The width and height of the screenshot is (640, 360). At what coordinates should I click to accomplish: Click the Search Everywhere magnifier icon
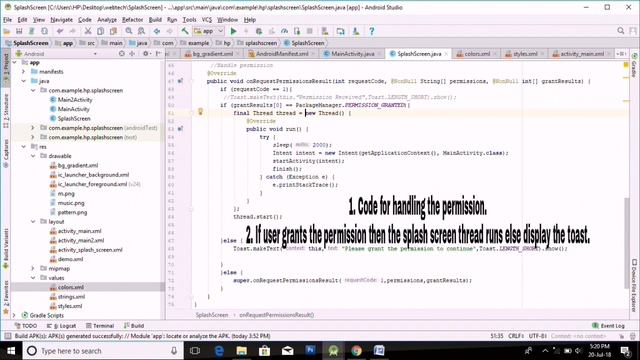pos(621,31)
